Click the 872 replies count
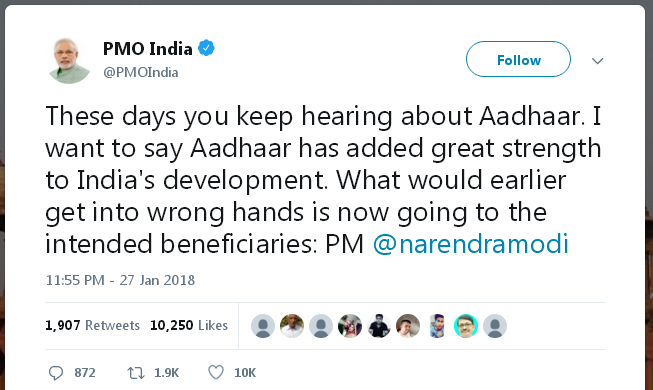Viewport: 653px width, 390px height. tap(85, 372)
